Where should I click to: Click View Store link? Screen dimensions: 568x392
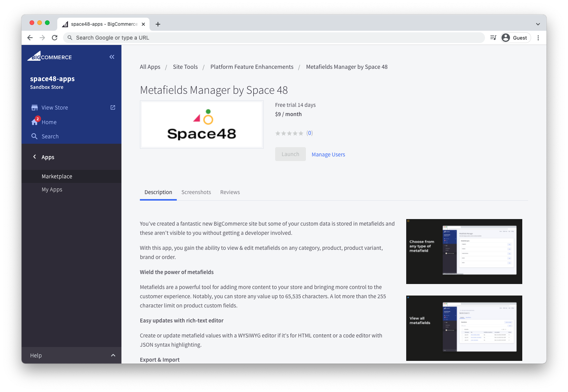[55, 108]
